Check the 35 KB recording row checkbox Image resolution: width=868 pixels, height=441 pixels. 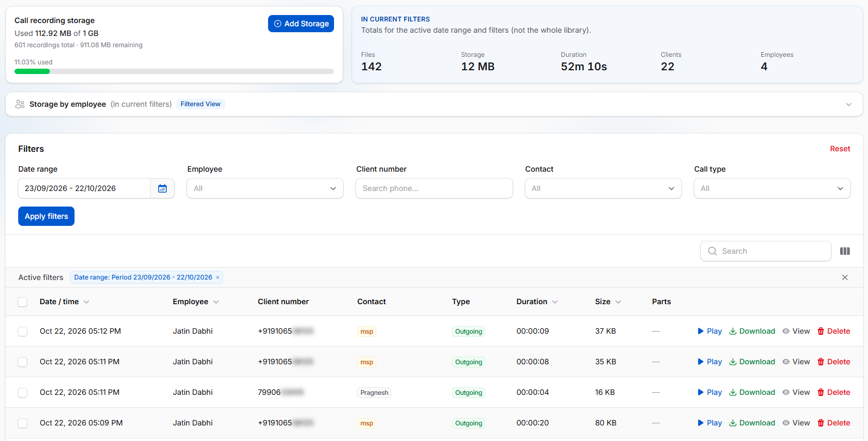click(x=23, y=362)
